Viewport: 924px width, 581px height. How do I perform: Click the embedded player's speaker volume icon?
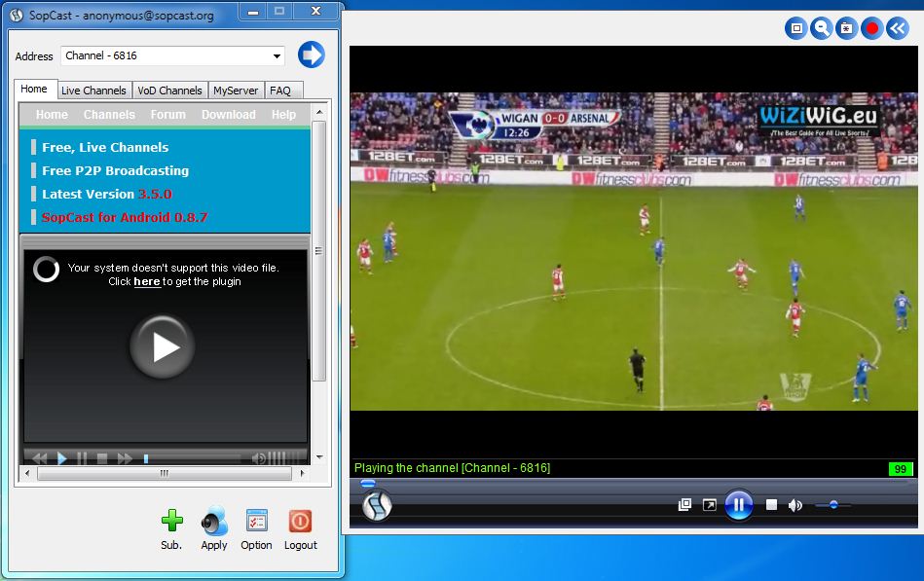(258, 457)
